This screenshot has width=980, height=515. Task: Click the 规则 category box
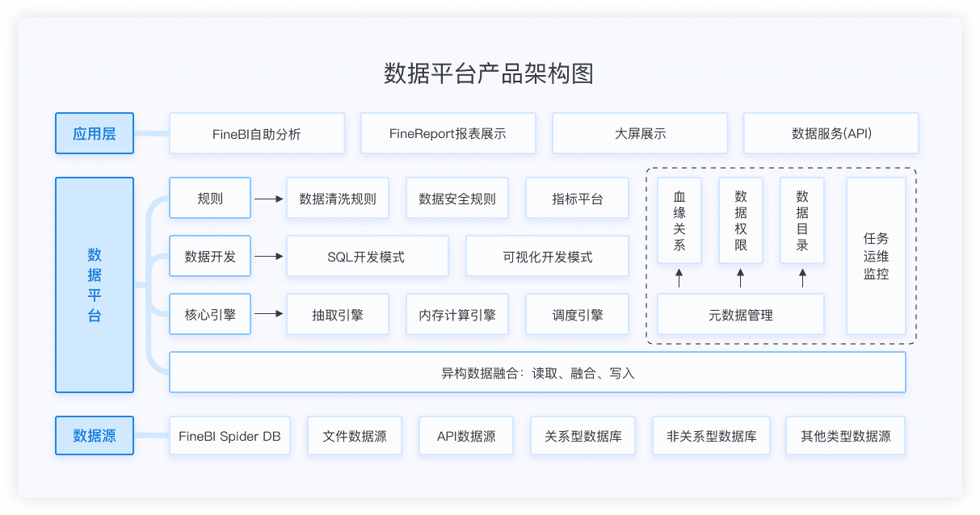210,198
